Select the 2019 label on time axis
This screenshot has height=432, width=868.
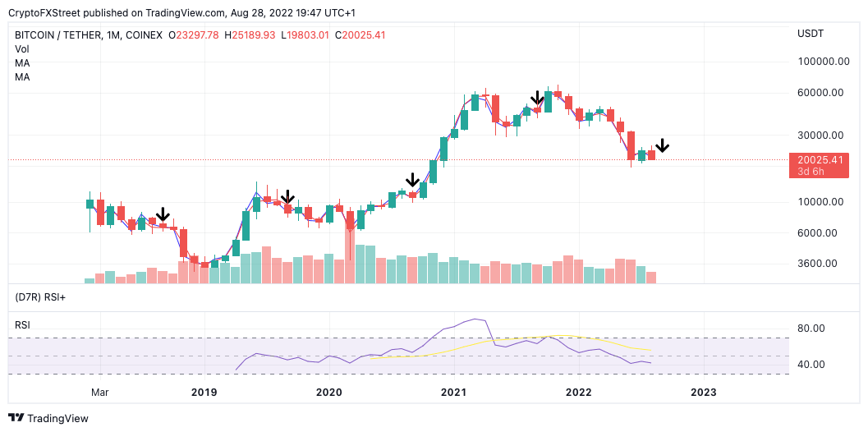click(x=204, y=393)
